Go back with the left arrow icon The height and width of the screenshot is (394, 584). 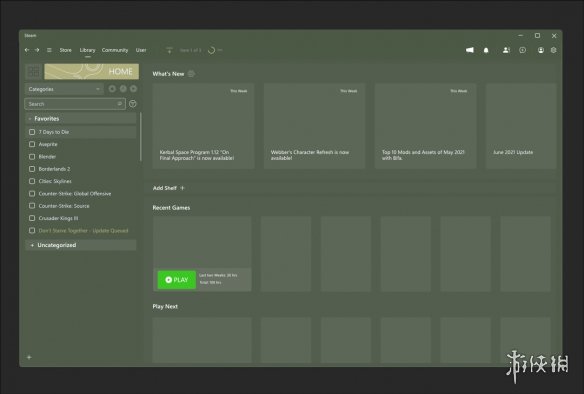(x=27, y=50)
